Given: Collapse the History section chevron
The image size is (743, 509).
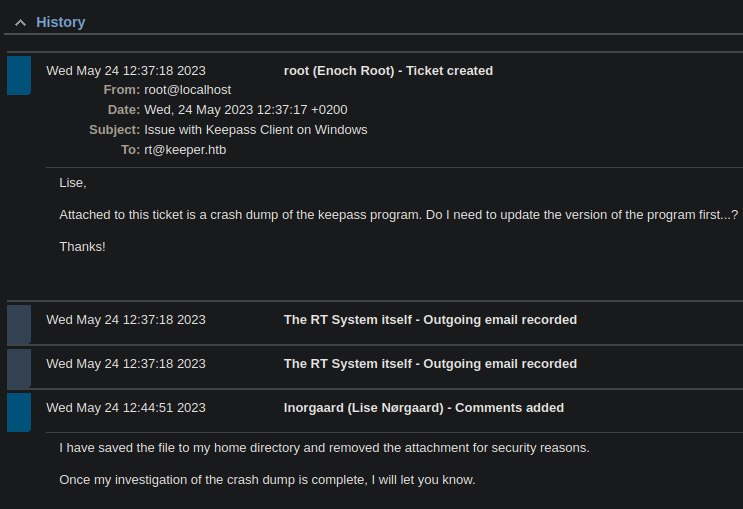Looking at the screenshot, I should [19, 23].
